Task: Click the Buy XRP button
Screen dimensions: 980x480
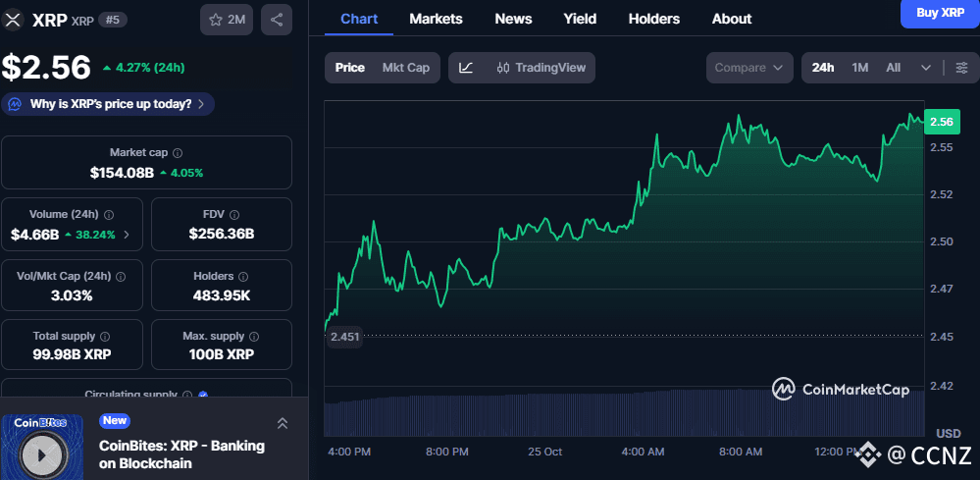Action: (x=939, y=13)
